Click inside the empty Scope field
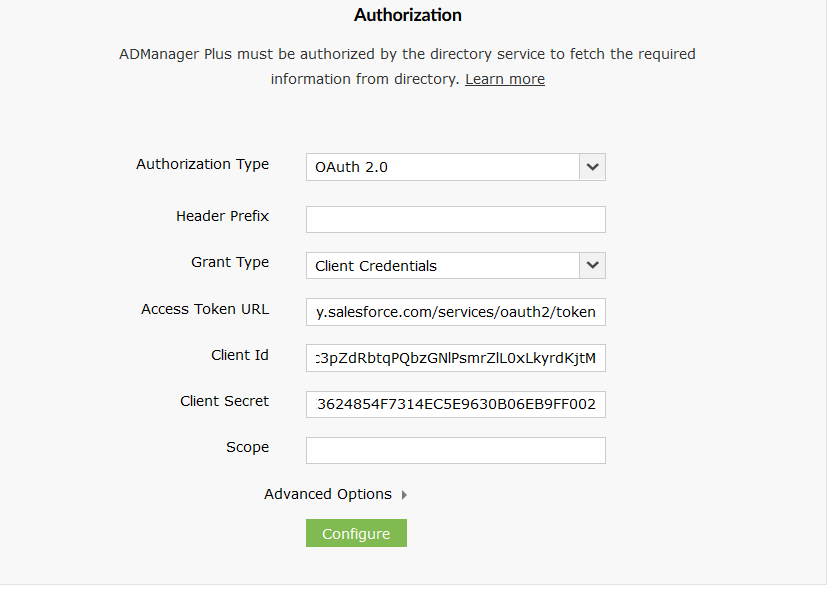This screenshot has width=832, height=593. (455, 450)
